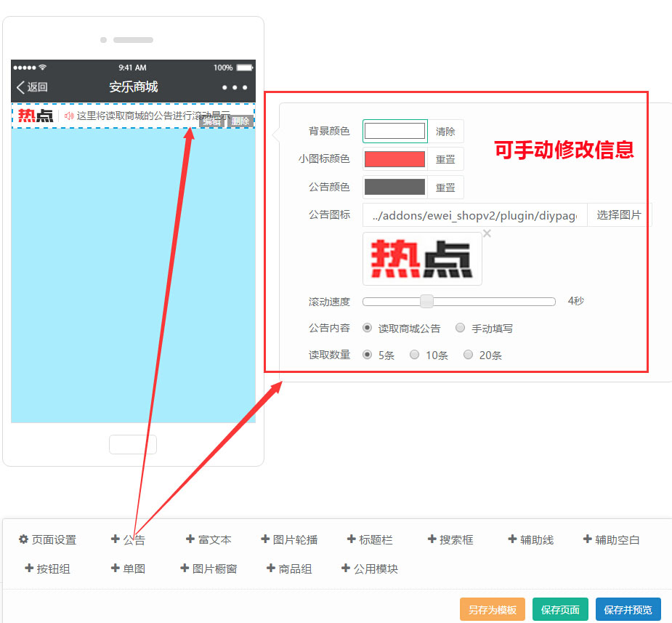Choose 10条 read quantity

coord(414,355)
